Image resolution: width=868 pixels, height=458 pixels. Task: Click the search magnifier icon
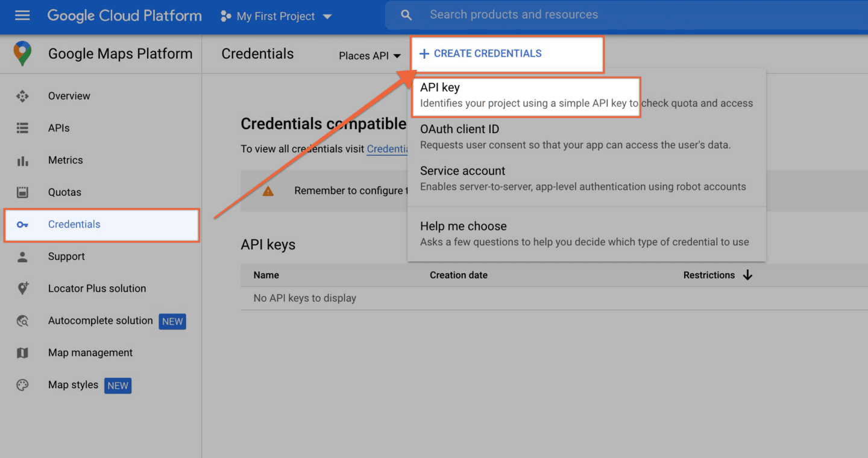tap(407, 15)
